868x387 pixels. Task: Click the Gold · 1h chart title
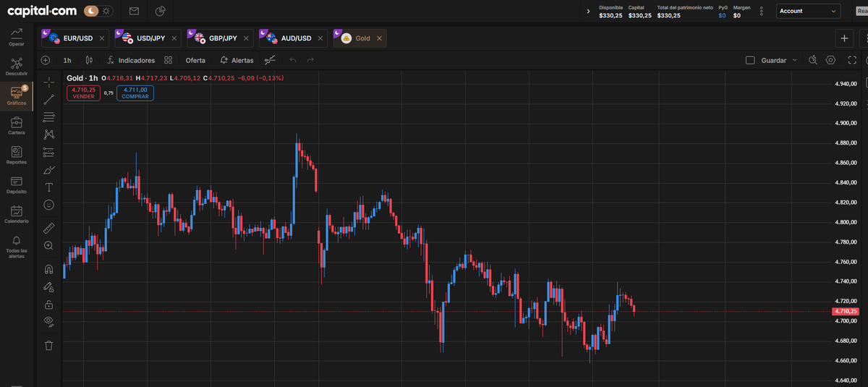[x=82, y=77]
